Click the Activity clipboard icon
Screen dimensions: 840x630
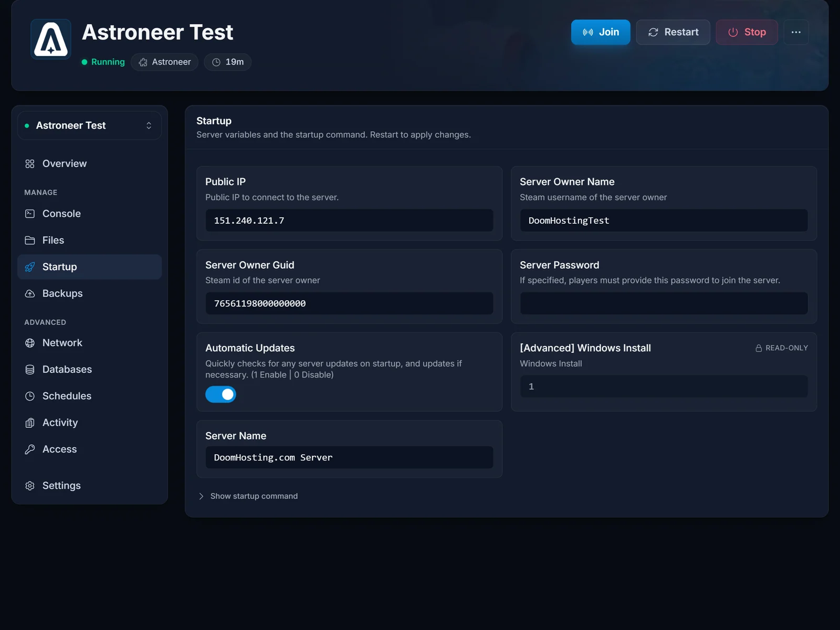coord(30,423)
